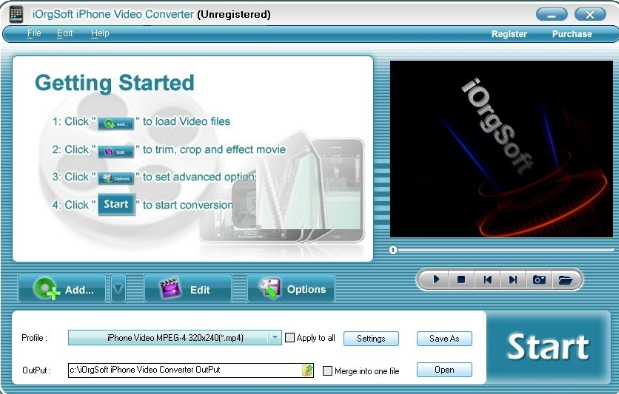
Task: Click the Add icon in step 1
Action: [x=116, y=124]
